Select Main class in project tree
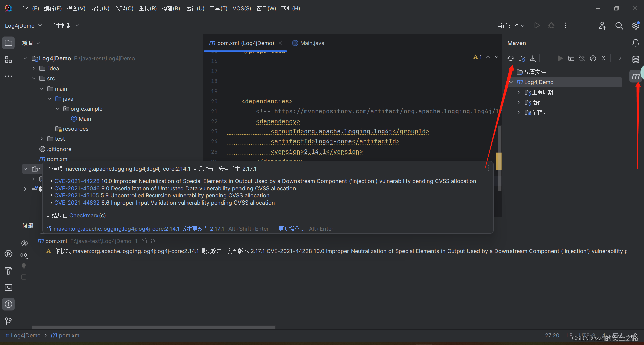Image resolution: width=644 pixels, height=345 pixels. 81,119
